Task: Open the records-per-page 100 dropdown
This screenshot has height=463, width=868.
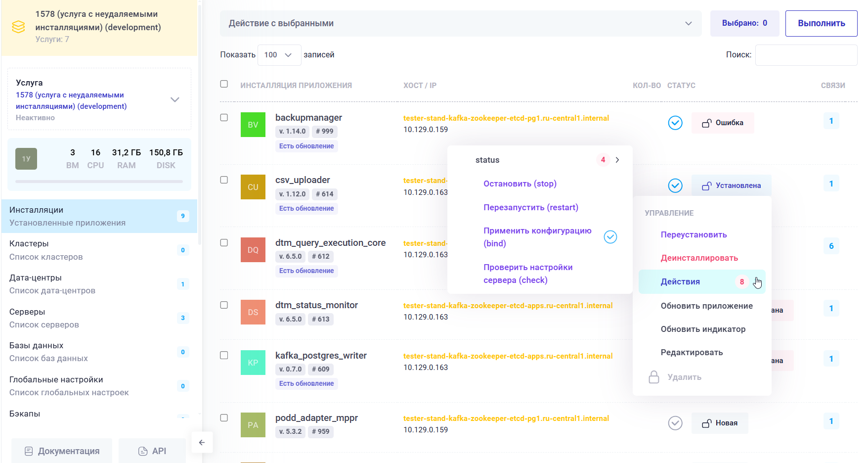Action: [x=279, y=55]
